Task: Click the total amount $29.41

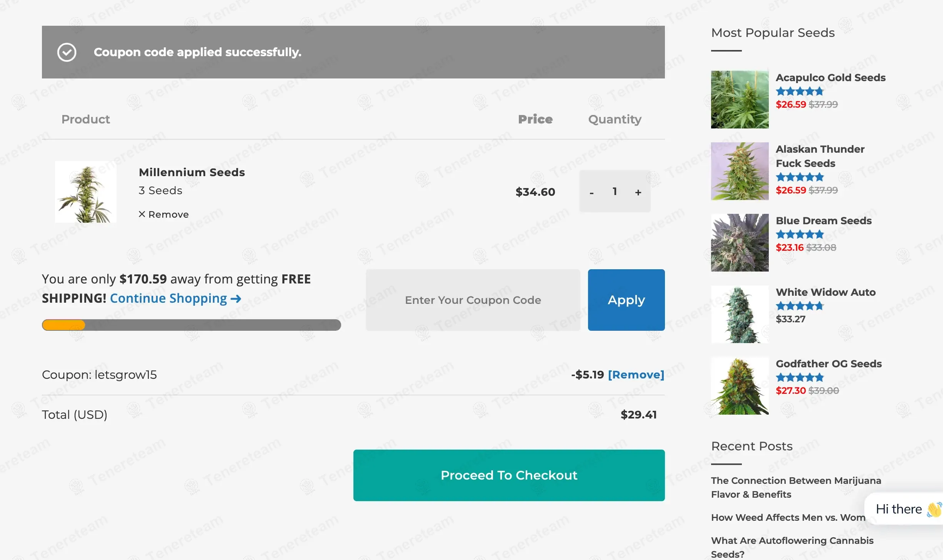Action: click(639, 415)
